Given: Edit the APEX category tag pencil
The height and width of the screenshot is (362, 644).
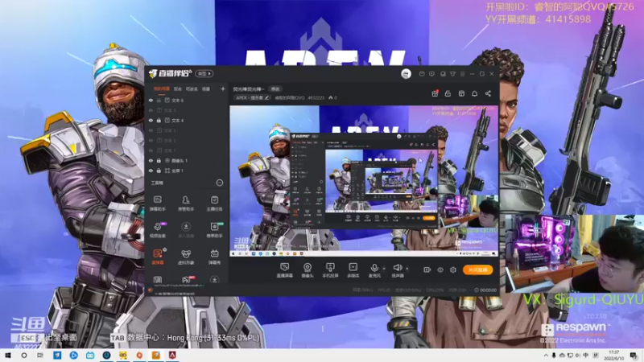Looking at the screenshot, I should 266,97.
